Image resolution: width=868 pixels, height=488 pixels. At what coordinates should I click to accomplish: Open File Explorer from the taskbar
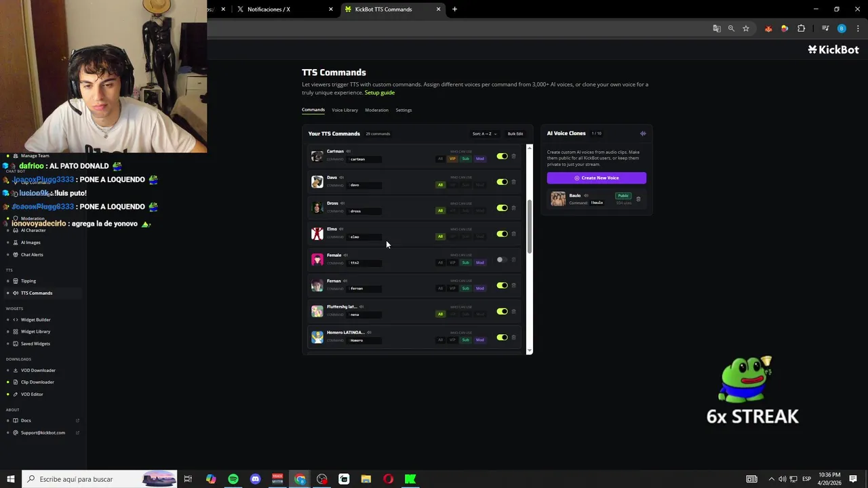[x=366, y=479]
